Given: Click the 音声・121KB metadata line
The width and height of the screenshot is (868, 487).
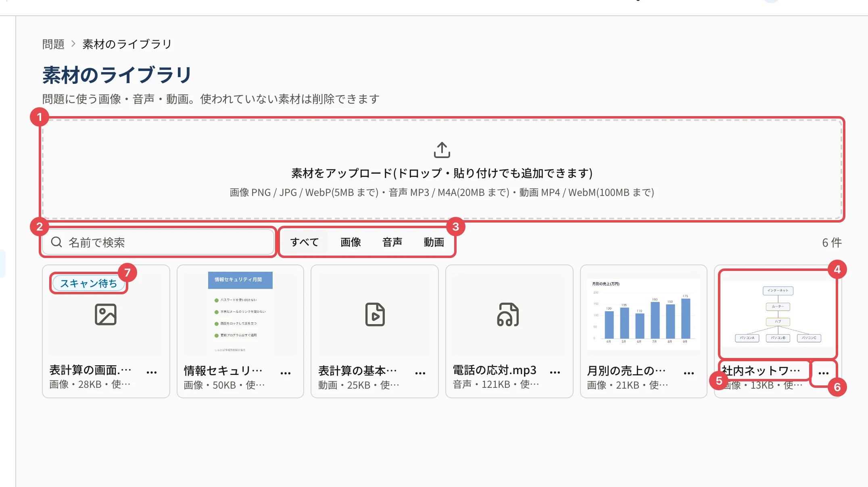Looking at the screenshot, I should click(496, 384).
